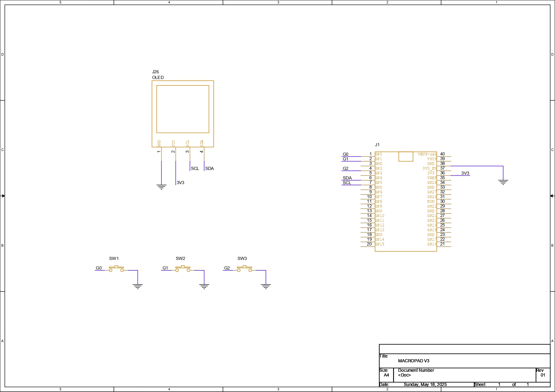Screen dimensions: 555x392
Task: Click the 3V3 net label at J1 pin 36
Action: 465,173
